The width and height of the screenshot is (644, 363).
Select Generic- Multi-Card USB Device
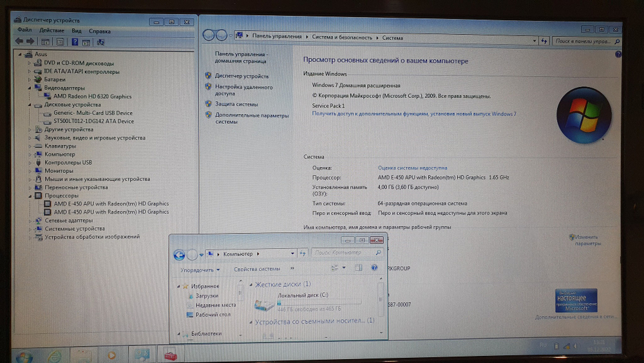(93, 113)
